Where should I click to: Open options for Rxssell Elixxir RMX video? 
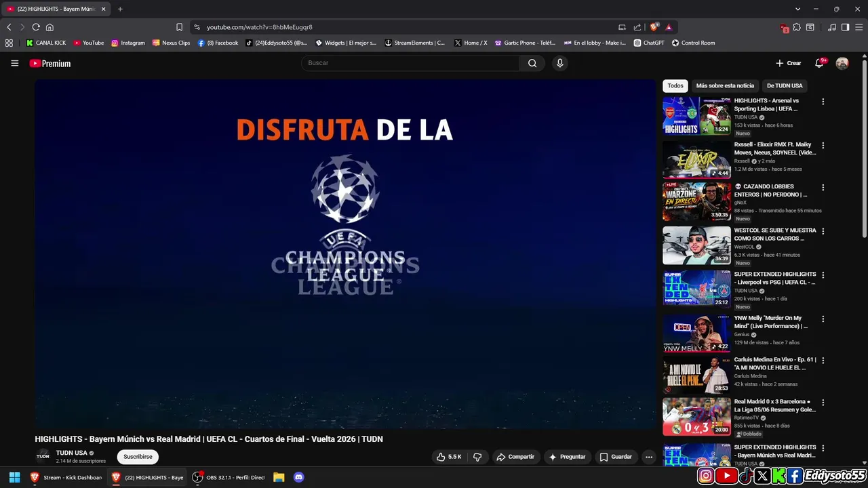point(823,145)
